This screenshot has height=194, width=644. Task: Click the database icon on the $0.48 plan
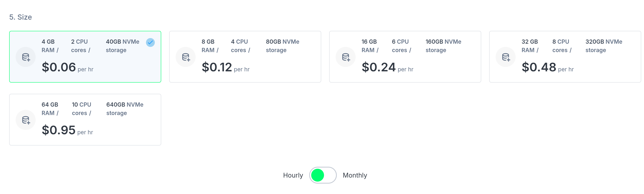tap(506, 57)
